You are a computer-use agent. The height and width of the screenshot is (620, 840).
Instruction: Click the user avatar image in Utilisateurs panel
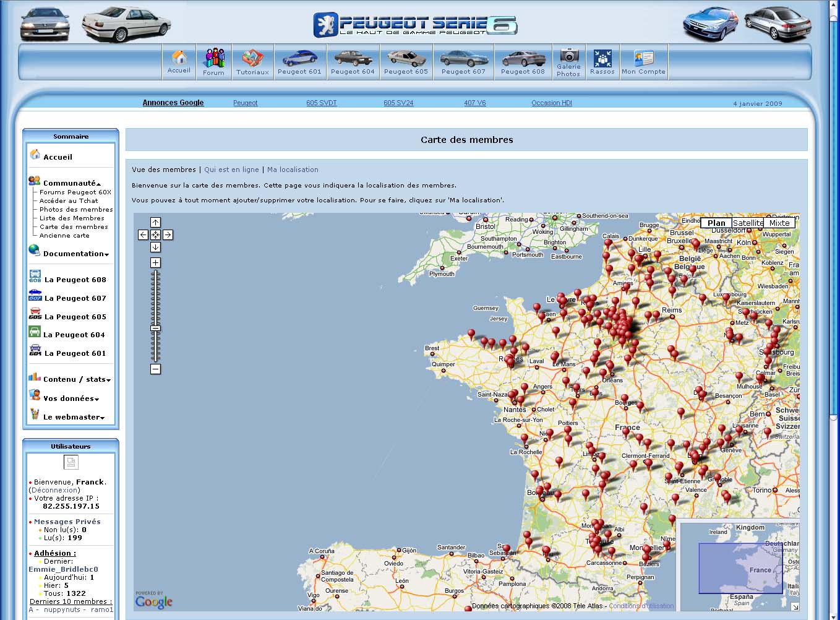coord(71,462)
